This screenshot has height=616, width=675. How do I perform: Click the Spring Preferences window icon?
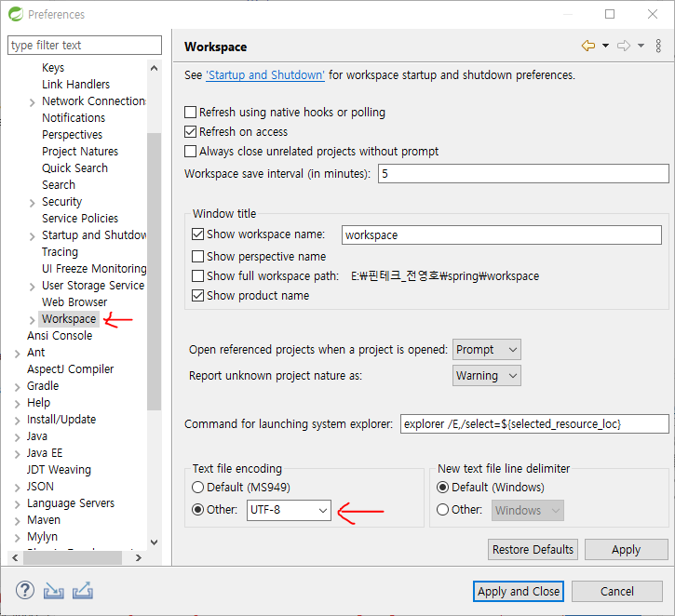16,14
